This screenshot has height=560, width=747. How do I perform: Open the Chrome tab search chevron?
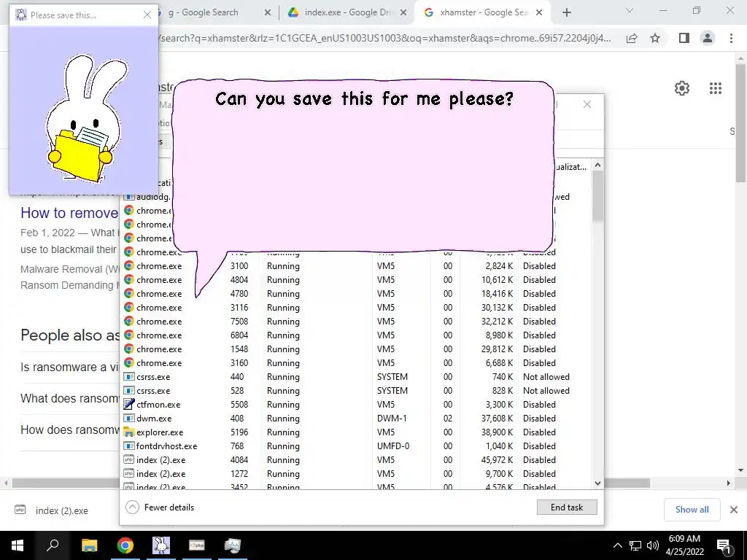pos(630,10)
